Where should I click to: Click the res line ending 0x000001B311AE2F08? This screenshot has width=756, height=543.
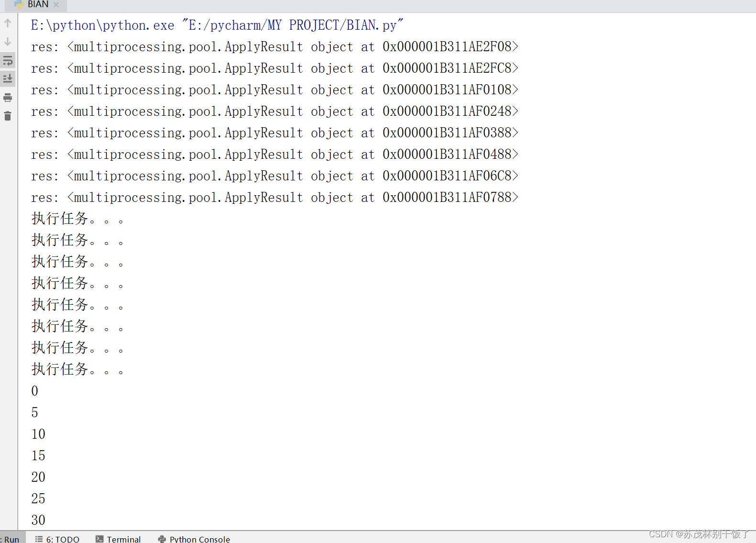coord(275,47)
